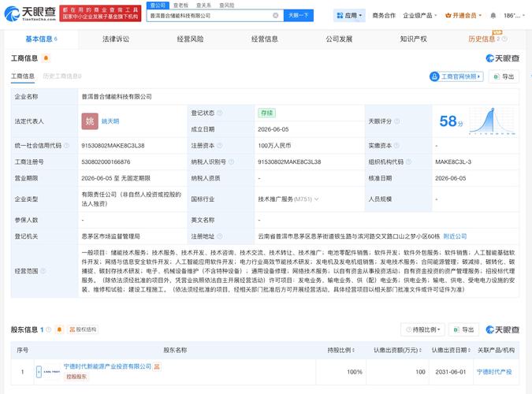Click the equity icon after 宁德时代新能源产业投资有限公司

point(157,366)
